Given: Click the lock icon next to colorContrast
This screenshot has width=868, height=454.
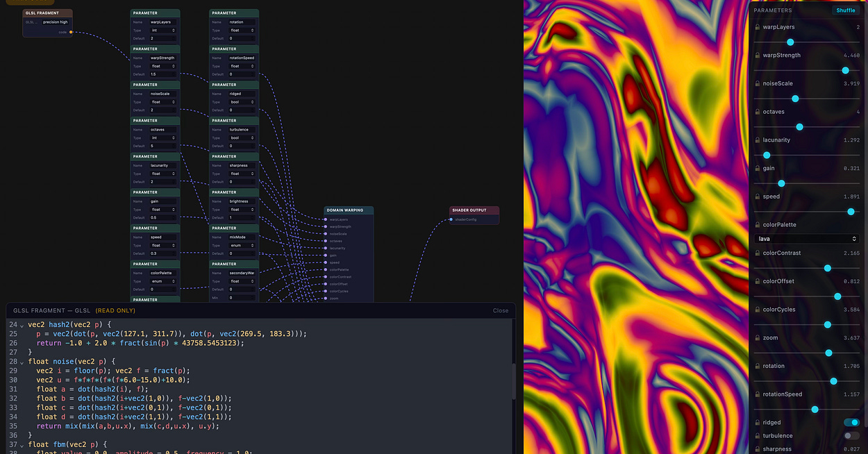Looking at the screenshot, I should pos(758,253).
